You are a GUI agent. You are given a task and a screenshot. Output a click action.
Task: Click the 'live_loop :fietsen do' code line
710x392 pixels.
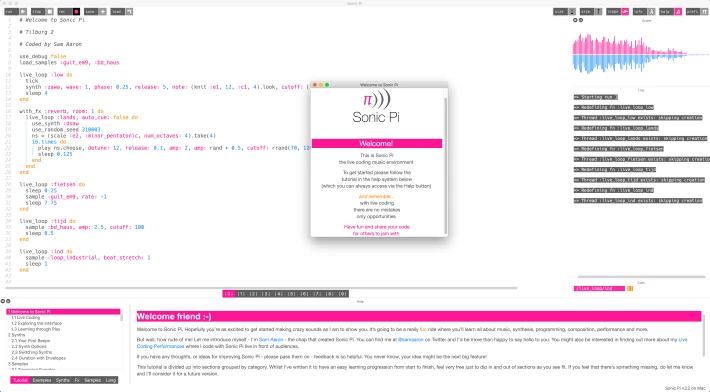[x=52, y=184]
